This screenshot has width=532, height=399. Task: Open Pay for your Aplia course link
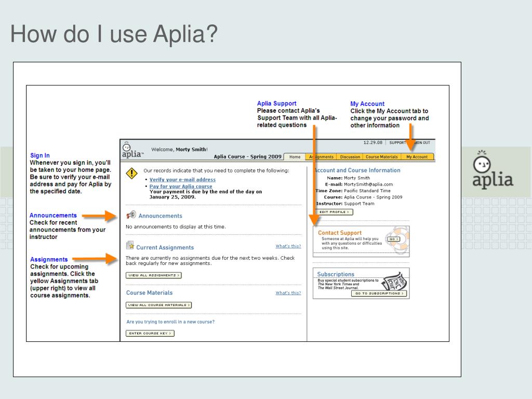pos(181,187)
